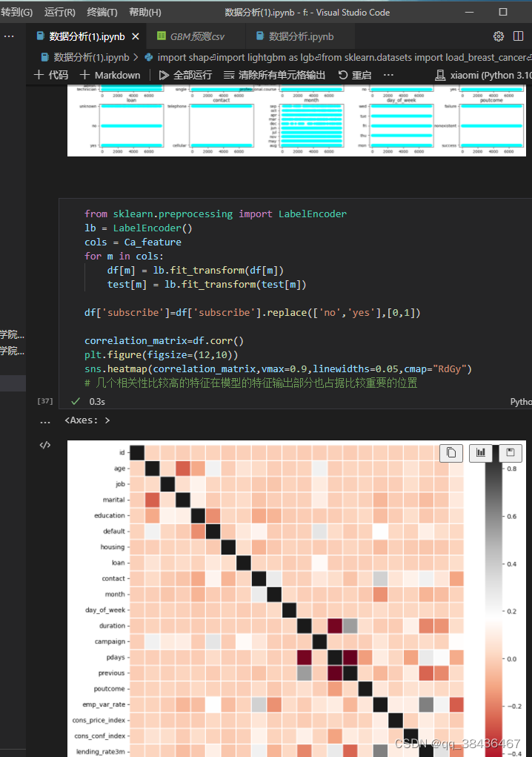The image size is (532, 757).
Task: Open the sidebar more actions ellipsis
Action: [9, 36]
